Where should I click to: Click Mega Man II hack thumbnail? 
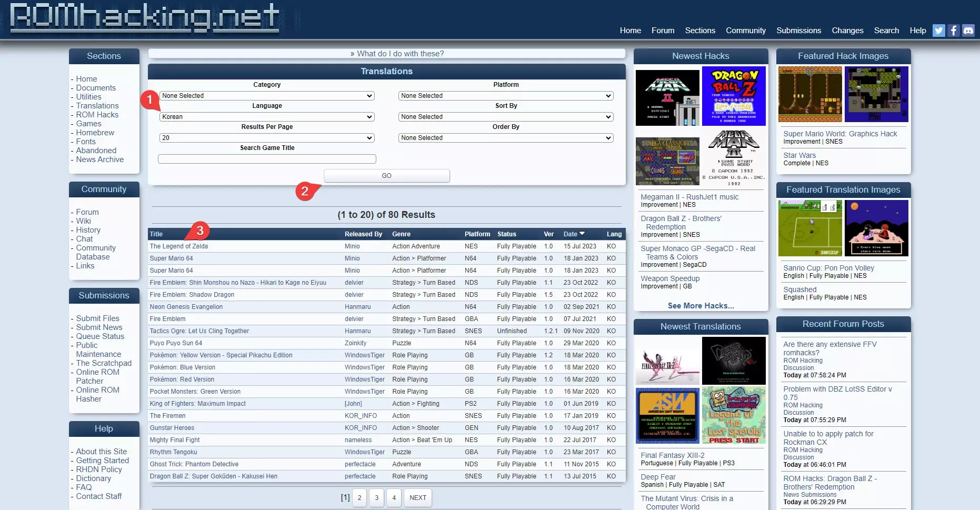(667, 98)
